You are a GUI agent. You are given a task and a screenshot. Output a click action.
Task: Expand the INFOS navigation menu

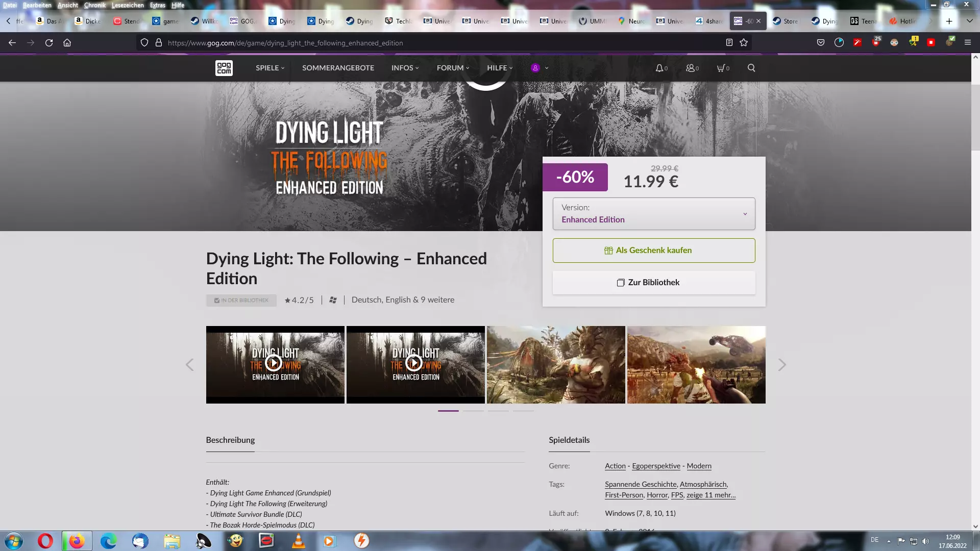pos(405,68)
